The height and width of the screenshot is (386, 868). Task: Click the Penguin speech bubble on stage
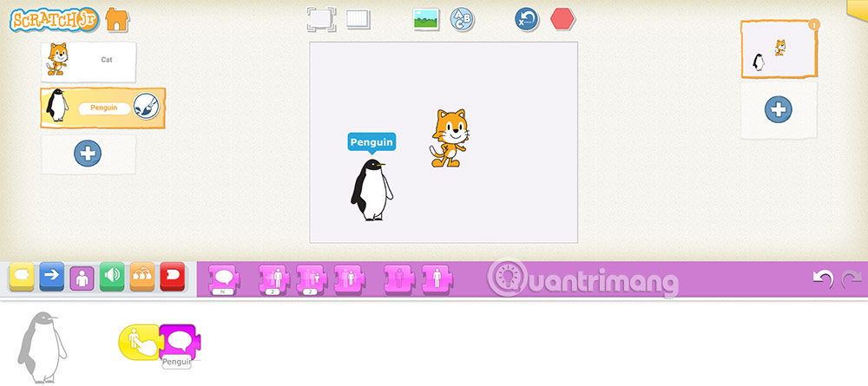coord(372,142)
